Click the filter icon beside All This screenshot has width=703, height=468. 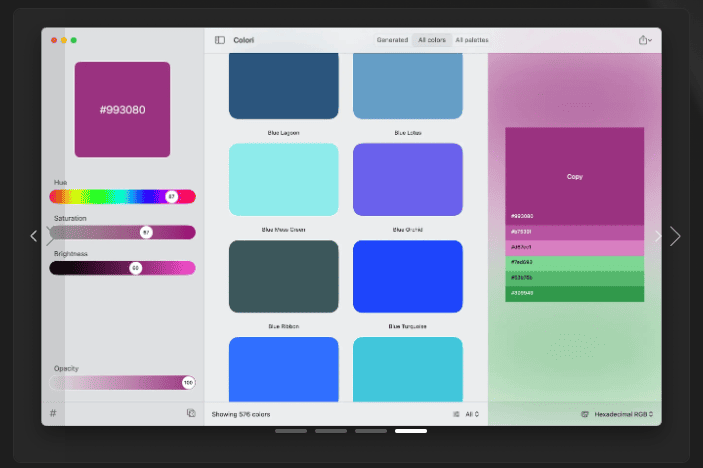click(x=456, y=414)
